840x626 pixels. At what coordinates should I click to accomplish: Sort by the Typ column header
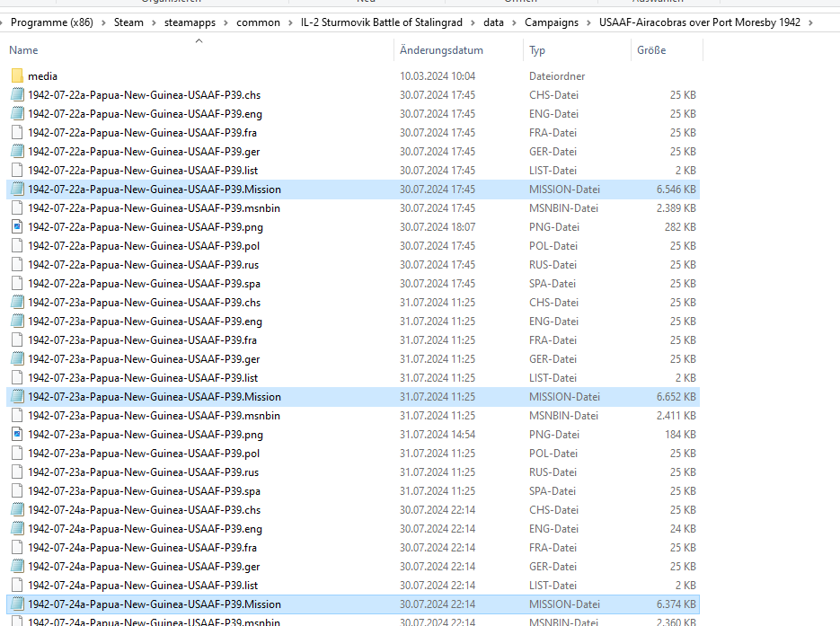537,50
